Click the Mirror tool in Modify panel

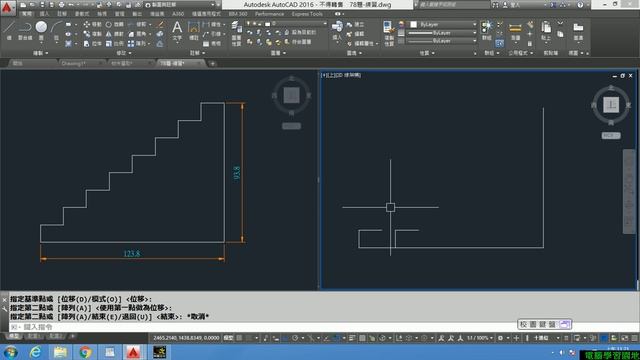pos(114,34)
